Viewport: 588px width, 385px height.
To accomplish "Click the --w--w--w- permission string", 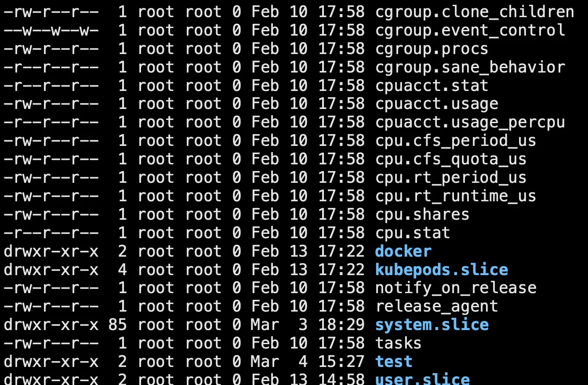I will (x=51, y=30).
